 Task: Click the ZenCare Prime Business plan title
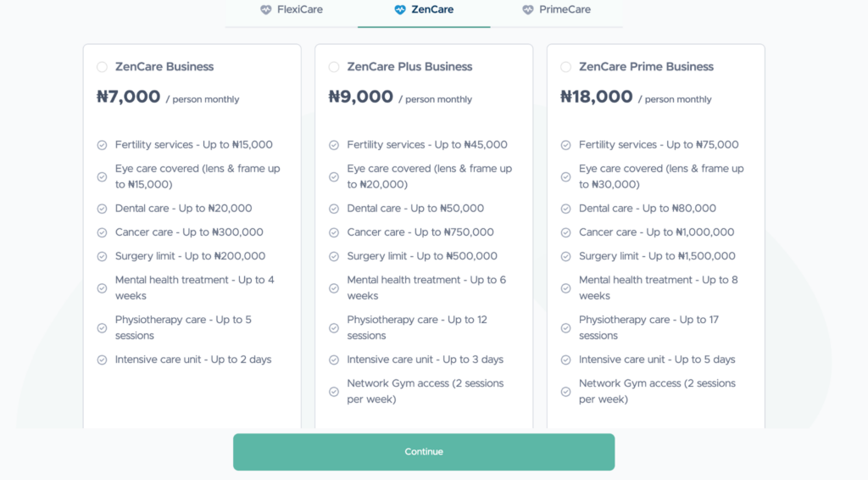point(646,67)
